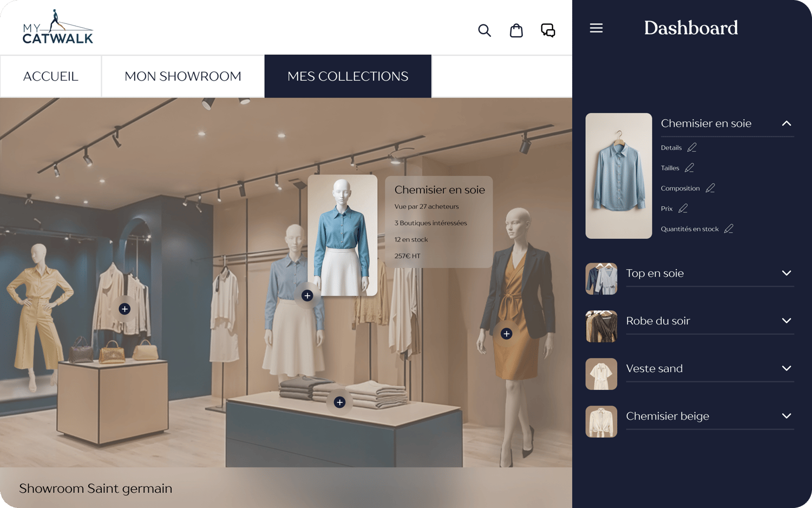Select the blue silk shirt thumbnail
The height and width of the screenshot is (508, 812).
[619, 176]
